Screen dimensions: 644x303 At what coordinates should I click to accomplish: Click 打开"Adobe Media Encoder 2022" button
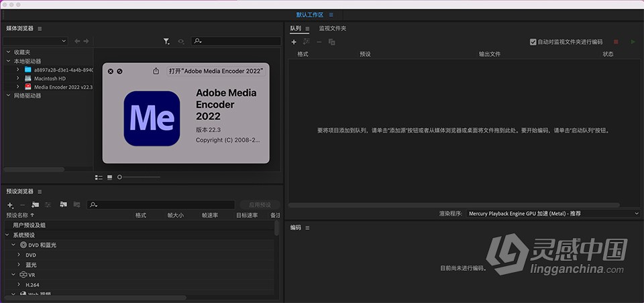tap(216, 71)
